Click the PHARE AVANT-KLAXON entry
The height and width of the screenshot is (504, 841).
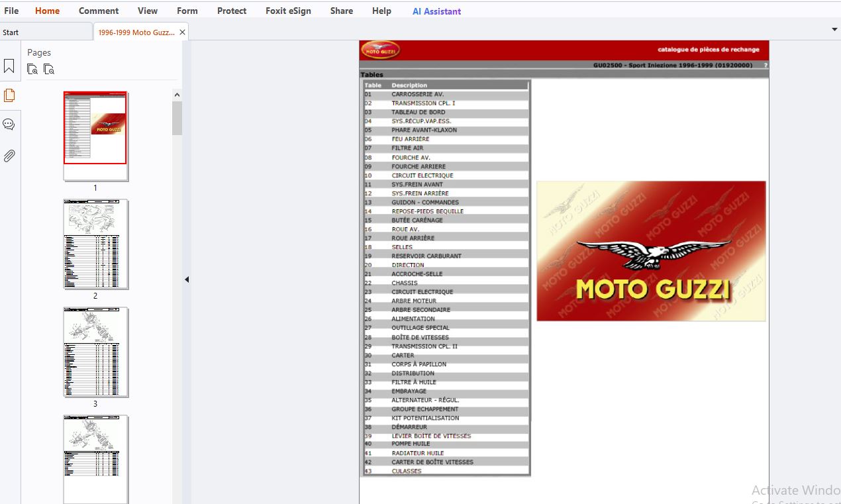[424, 130]
